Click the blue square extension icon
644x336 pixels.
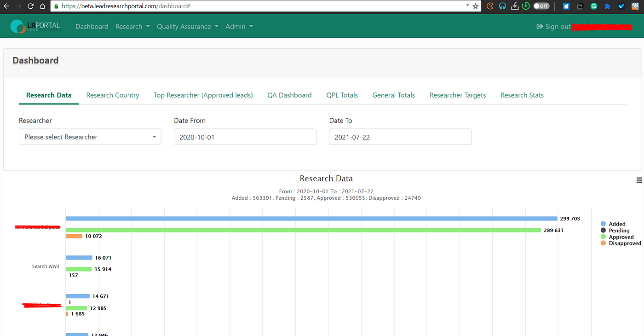click(x=566, y=6)
